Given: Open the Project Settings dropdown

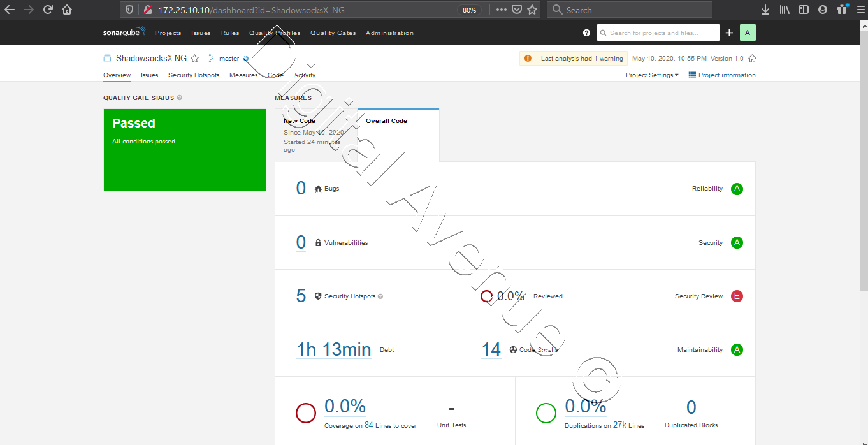Looking at the screenshot, I should coord(652,75).
